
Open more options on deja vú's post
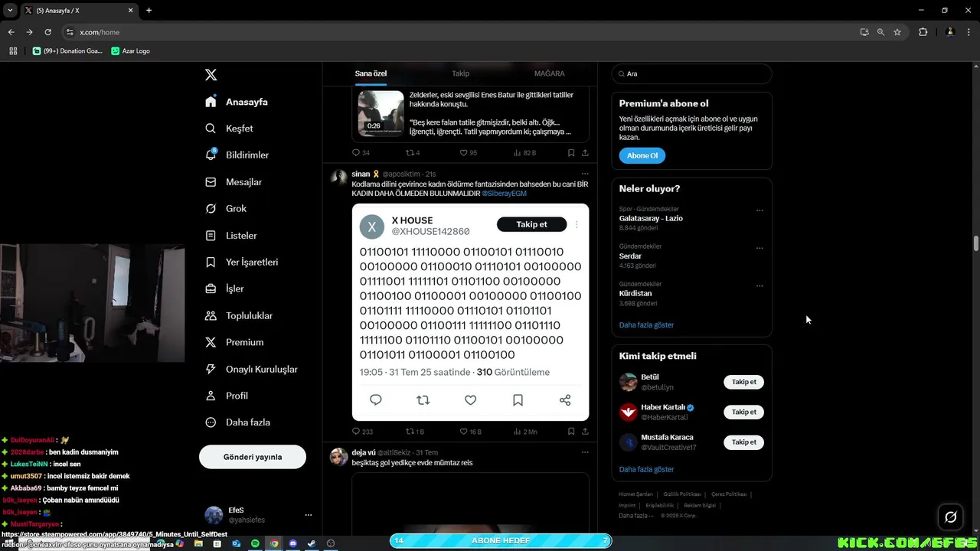coord(585,452)
